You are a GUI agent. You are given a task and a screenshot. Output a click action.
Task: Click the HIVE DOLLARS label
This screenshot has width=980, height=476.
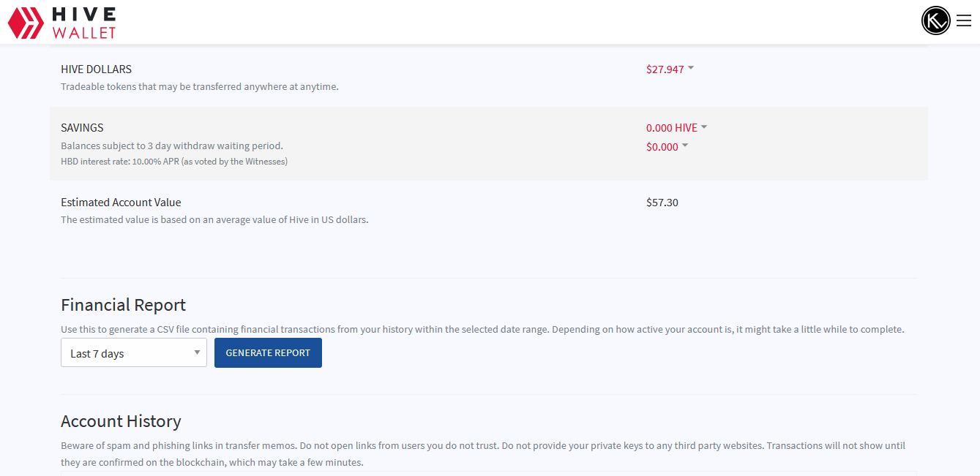pos(96,69)
